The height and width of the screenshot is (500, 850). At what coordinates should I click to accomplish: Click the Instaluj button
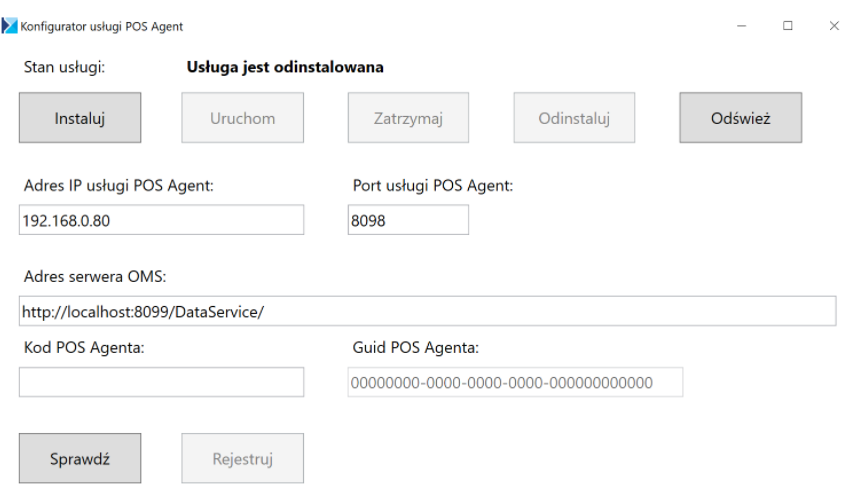[x=80, y=118]
